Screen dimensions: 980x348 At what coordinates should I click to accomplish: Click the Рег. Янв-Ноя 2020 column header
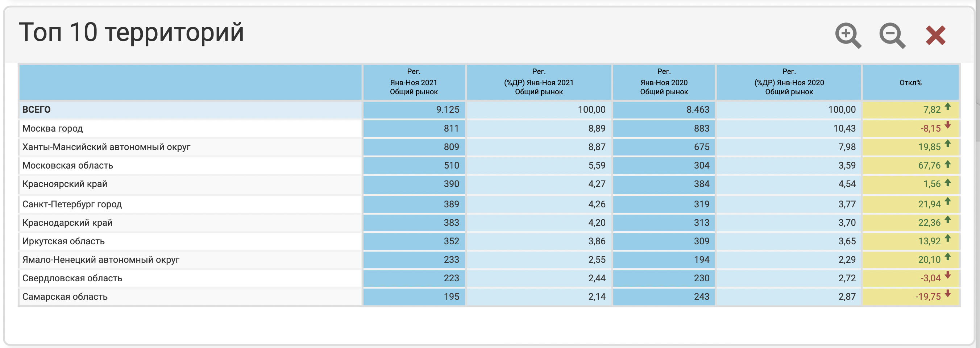coord(664,82)
